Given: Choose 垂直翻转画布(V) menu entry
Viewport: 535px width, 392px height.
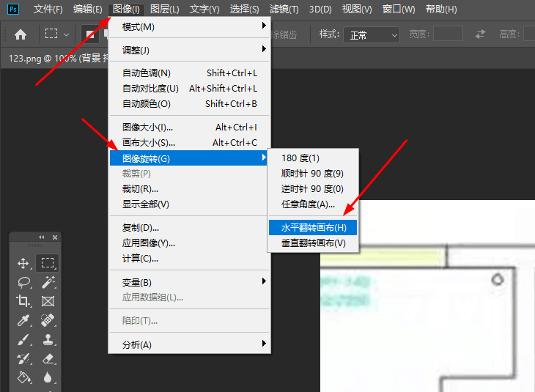Looking at the screenshot, I should [x=313, y=243].
